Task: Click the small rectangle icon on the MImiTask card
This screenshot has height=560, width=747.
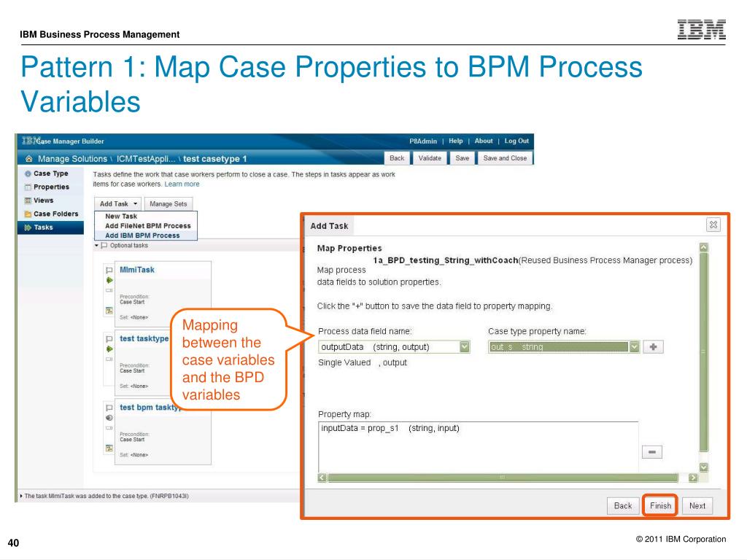Action: 109,290
